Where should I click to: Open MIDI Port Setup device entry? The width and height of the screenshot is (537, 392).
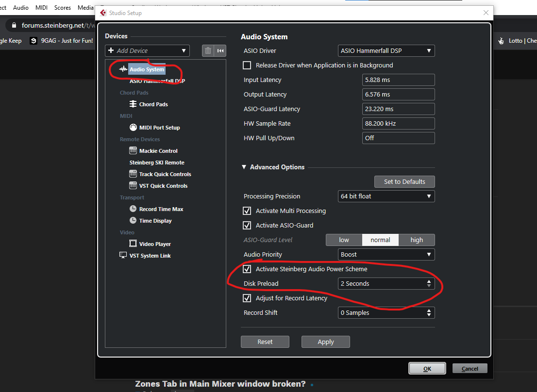click(159, 128)
